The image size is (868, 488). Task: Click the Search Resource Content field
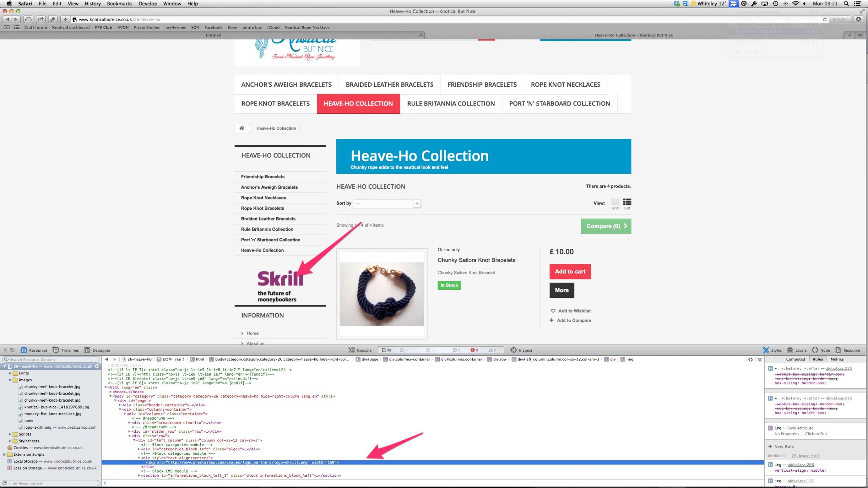[51, 359]
